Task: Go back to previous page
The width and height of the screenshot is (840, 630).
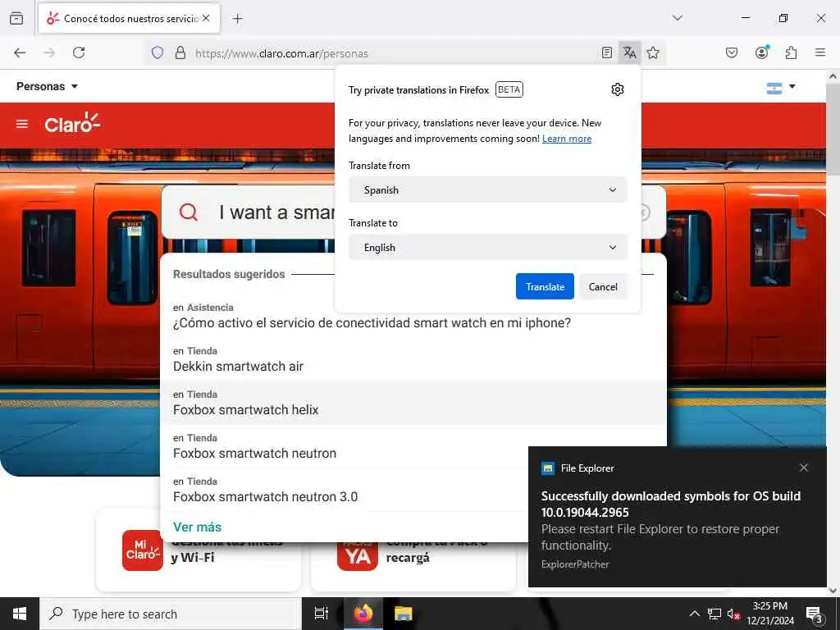Action: tap(20, 52)
